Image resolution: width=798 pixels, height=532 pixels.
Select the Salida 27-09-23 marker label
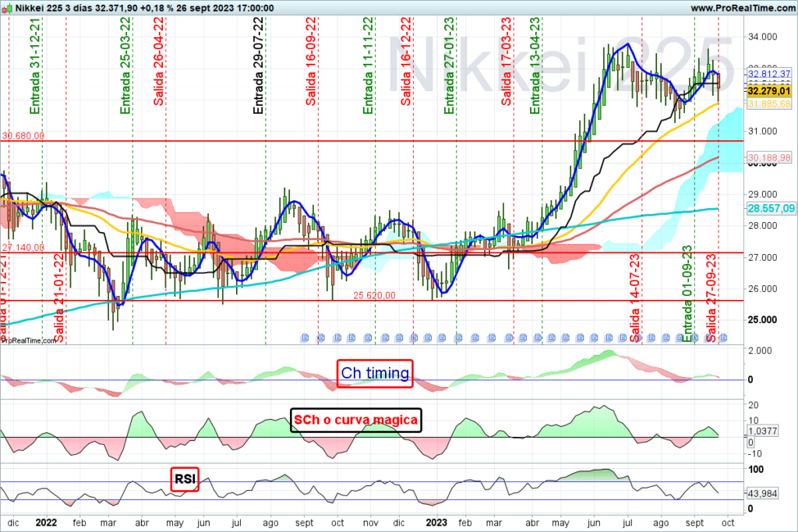pyautogui.click(x=711, y=298)
